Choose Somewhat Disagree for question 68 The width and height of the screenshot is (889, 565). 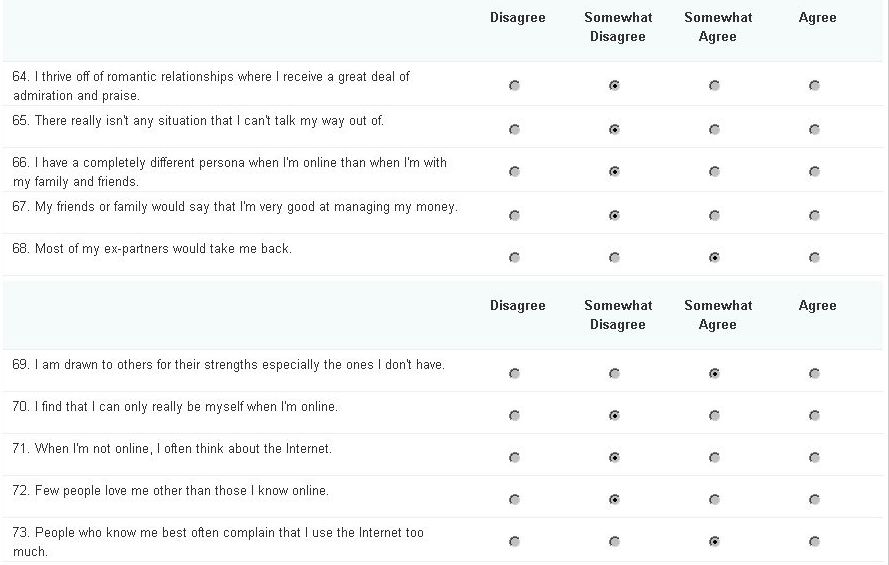coord(614,258)
